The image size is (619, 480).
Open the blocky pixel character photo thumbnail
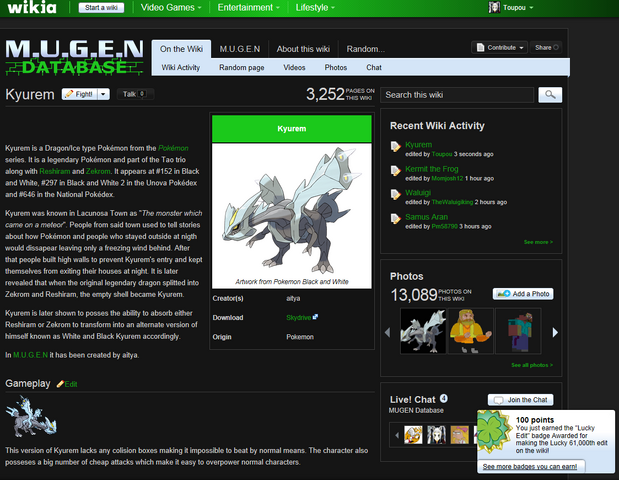(518, 331)
